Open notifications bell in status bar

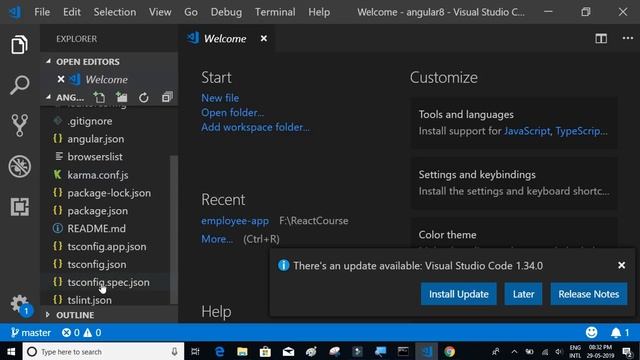click(620, 333)
